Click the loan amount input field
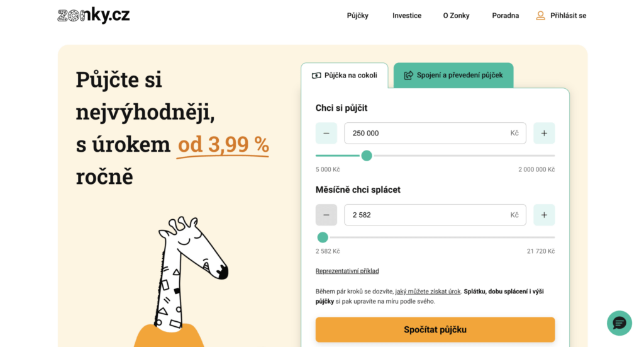Image resolution: width=644 pixels, height=347 pixels. click(x=428, y=134)
